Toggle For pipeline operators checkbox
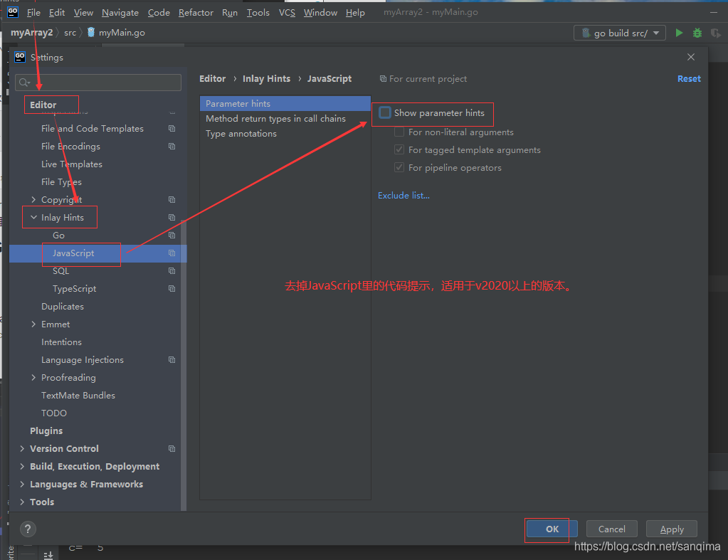The height and width of the screenshot is (560, 728). 399,168
